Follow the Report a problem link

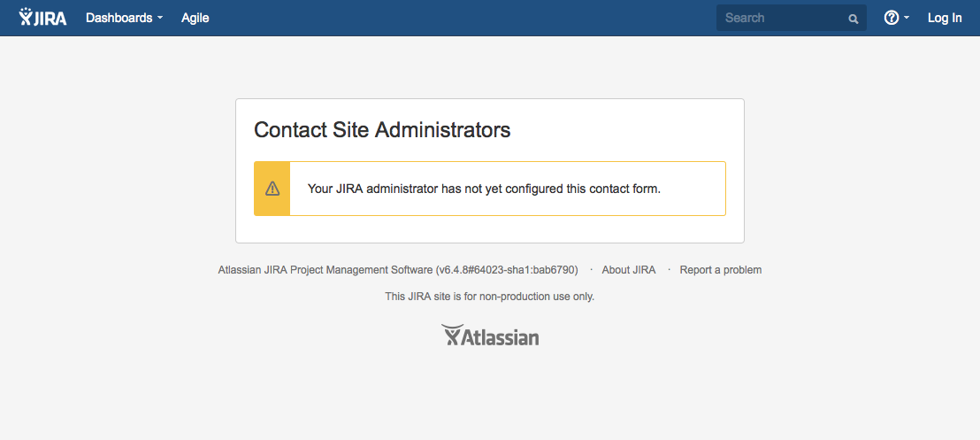721,270
